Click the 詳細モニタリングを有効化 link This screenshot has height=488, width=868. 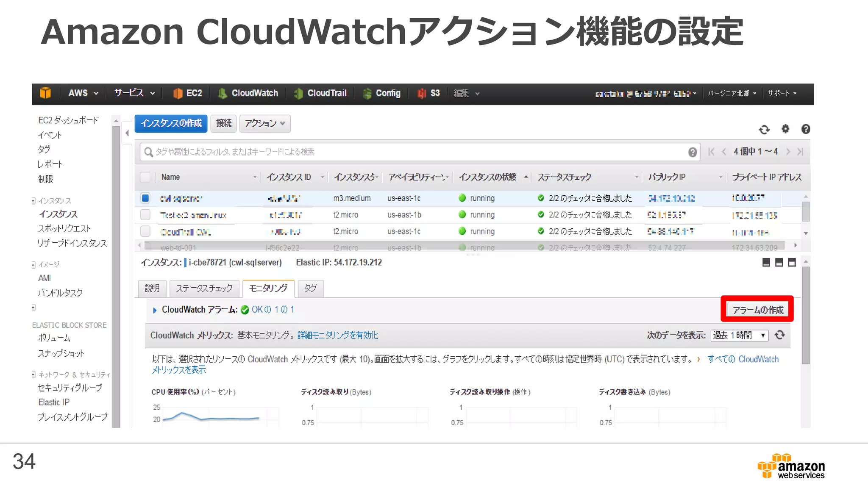point(337,335)
